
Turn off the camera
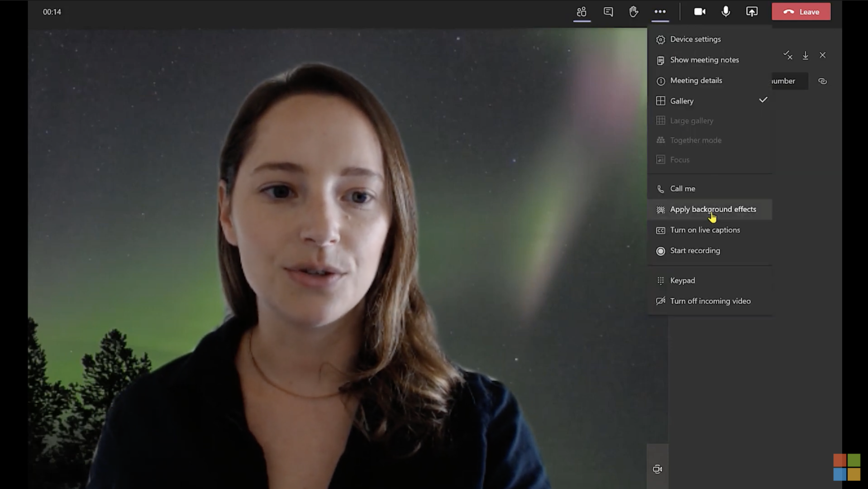[699, 11]
